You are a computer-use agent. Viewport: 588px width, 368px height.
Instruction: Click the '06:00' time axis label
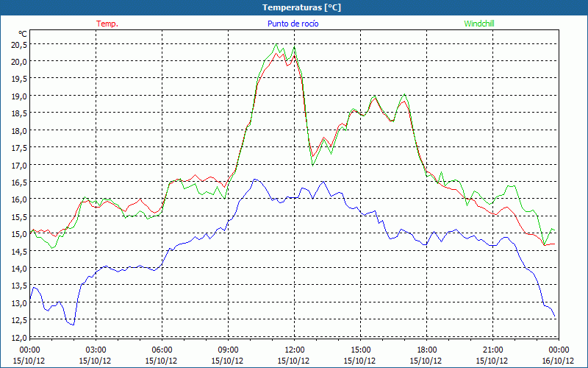point(162,350)
